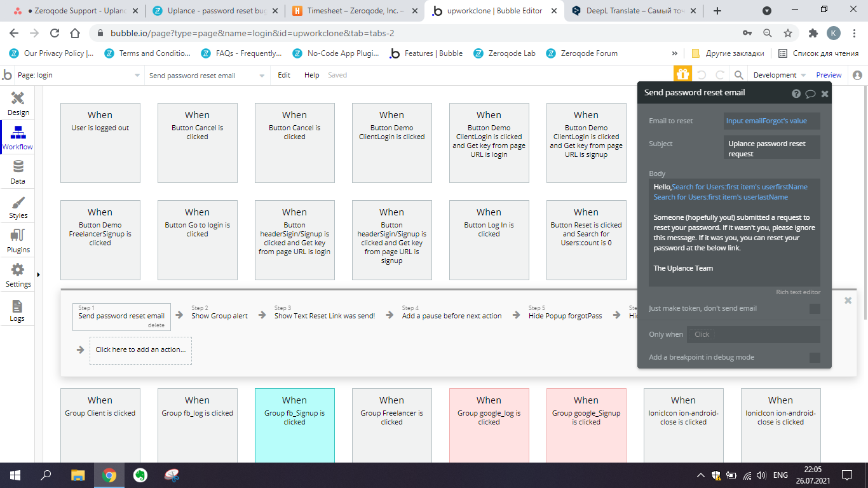Click the orange gift icon
868x488 pixels.
point(682,74)
